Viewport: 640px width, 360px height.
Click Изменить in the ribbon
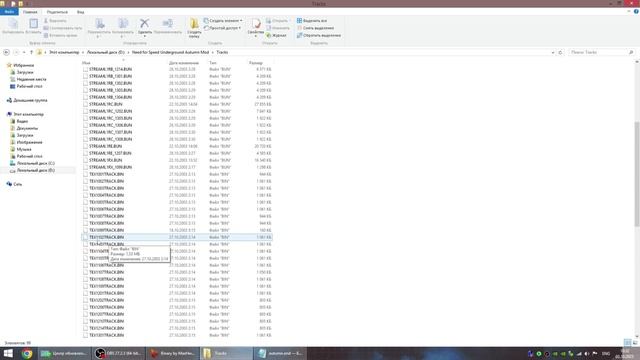[x=278, y=28]
